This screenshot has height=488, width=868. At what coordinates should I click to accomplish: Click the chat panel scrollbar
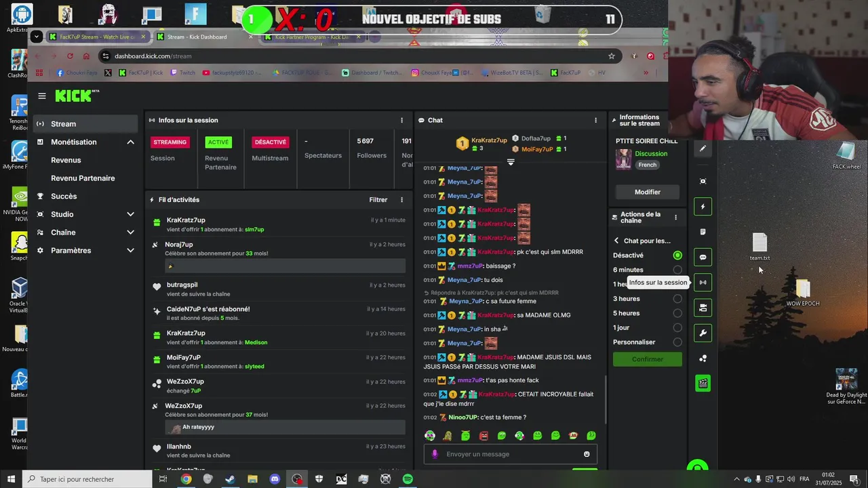pos(606,400)
